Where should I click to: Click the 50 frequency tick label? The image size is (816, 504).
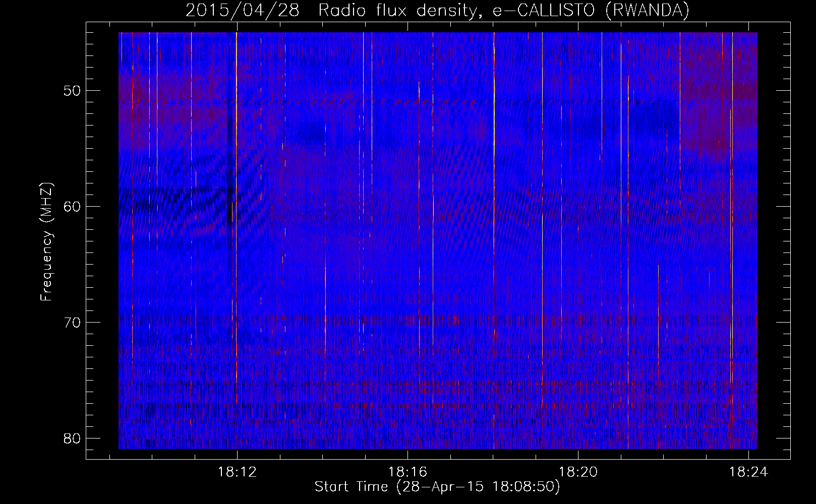click(x=72, y=91)
